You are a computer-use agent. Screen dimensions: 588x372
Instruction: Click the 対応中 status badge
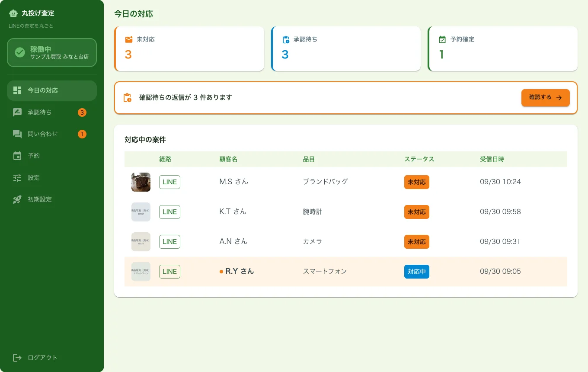(417, 272)
